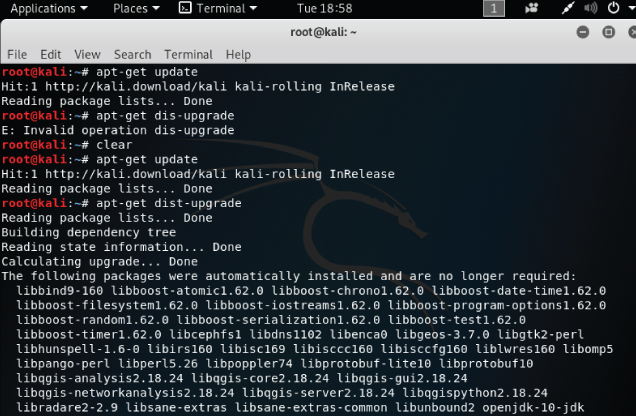Click package name libradare2-2.9
Viewport: 636px width, 416px height.
click(67, 407)
